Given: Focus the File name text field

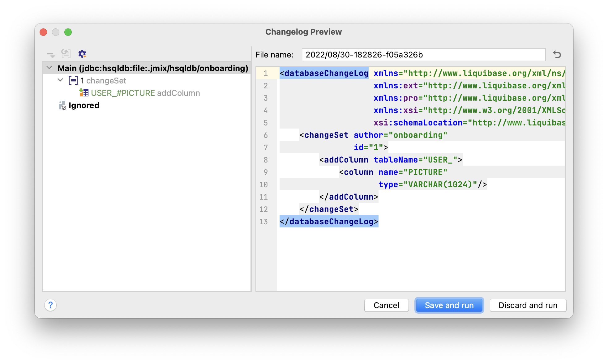Looking at the screenshot, I should (x=423, y=55).
